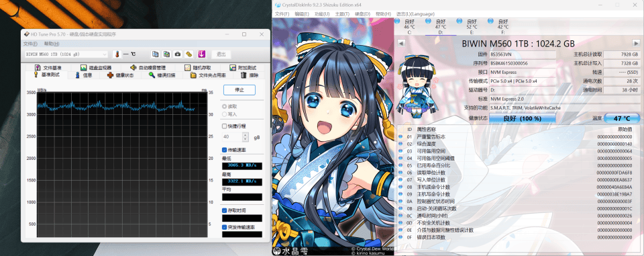Screen dimensions: 644x256
Task: Enable 快捷行程 checkbox
Action: 224,126
